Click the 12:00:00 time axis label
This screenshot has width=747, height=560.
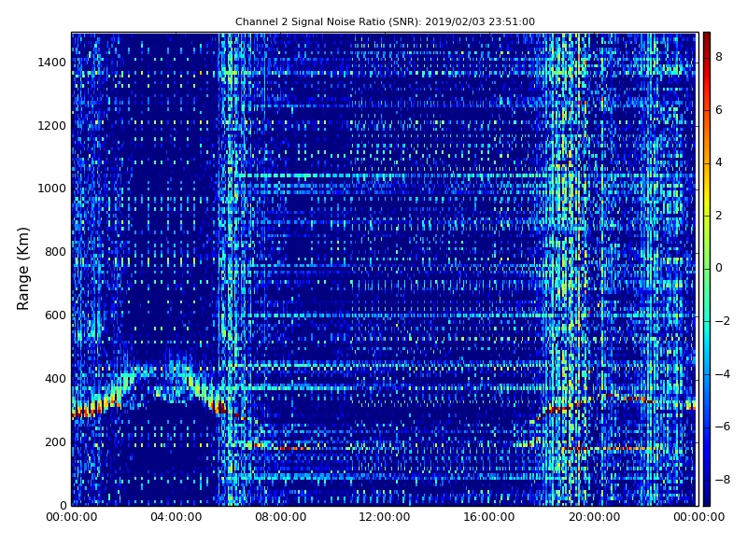(x=385, y=517)
